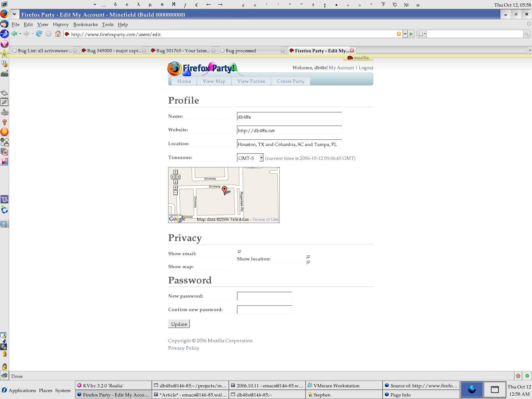Close the Firefox Party tab
Image resolution: width=532 pixels, height=399 pixels.
click(352, 50)
